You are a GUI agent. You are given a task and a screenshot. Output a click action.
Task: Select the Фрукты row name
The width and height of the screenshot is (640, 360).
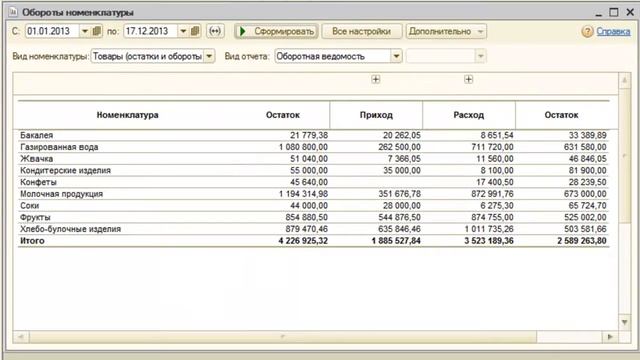[35, 217]
